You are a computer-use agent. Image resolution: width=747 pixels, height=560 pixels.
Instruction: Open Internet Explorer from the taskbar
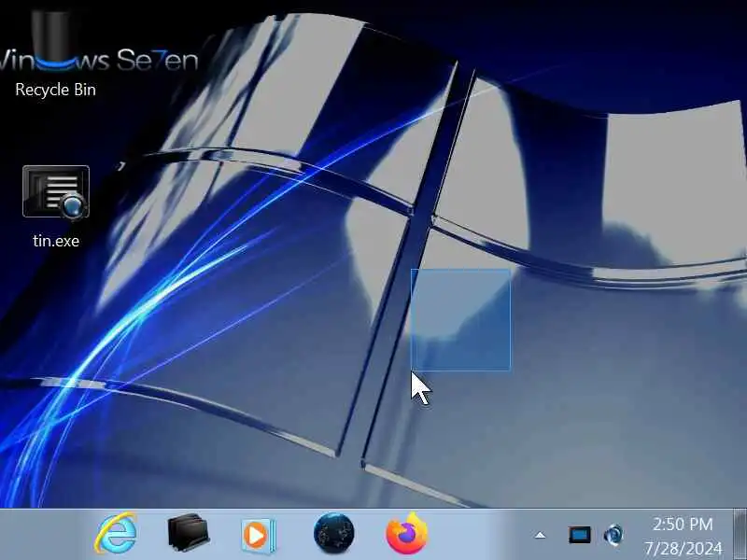(115, 534)
